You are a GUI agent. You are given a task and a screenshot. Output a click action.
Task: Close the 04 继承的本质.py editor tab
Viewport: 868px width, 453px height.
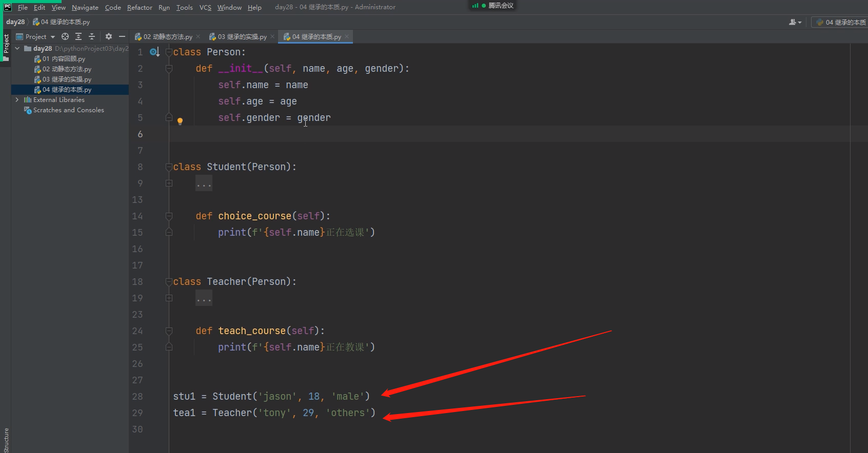tap(347, 36)
